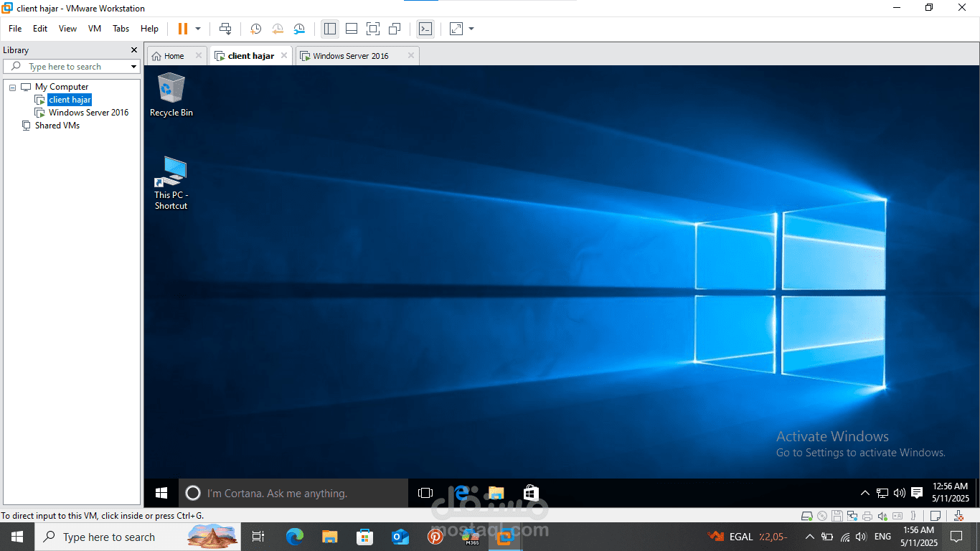Open the power options dropdown arrow beside pause
Viewport: 980px width, 551px height.
[198, 29]
